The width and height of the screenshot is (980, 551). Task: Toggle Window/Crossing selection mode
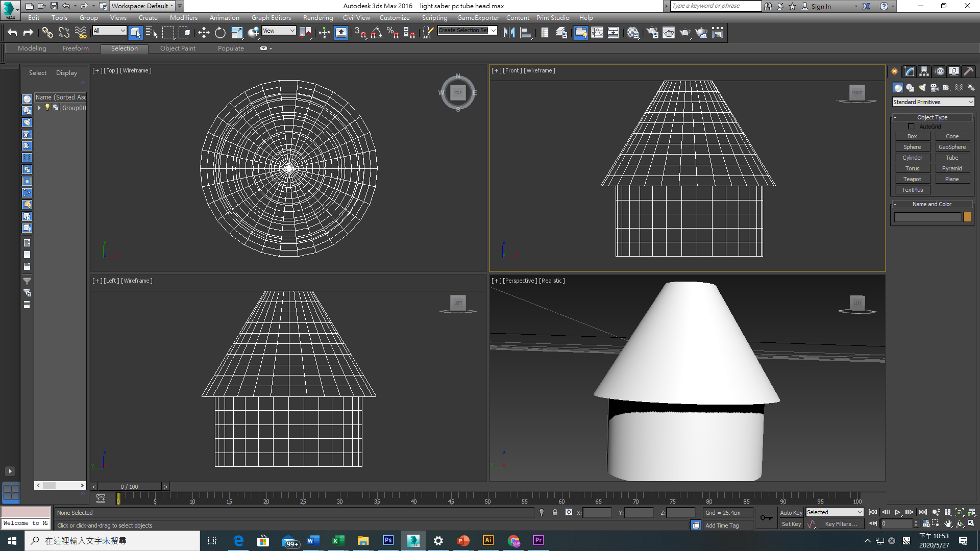point(184,33)
